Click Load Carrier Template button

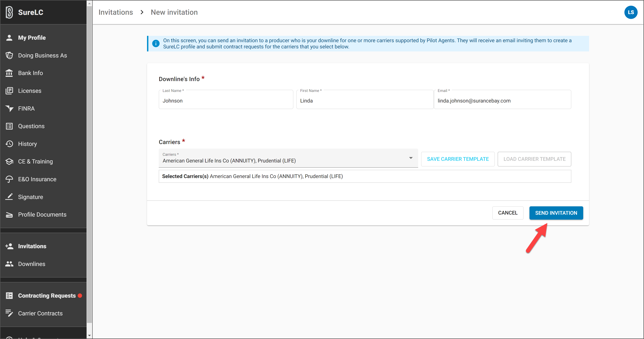(534, 159)
